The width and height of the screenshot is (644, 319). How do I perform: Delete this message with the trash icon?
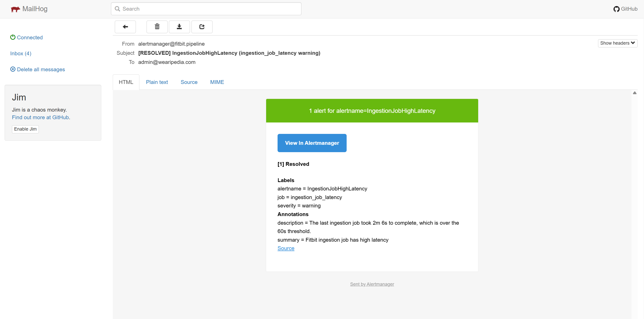point(157,27)
